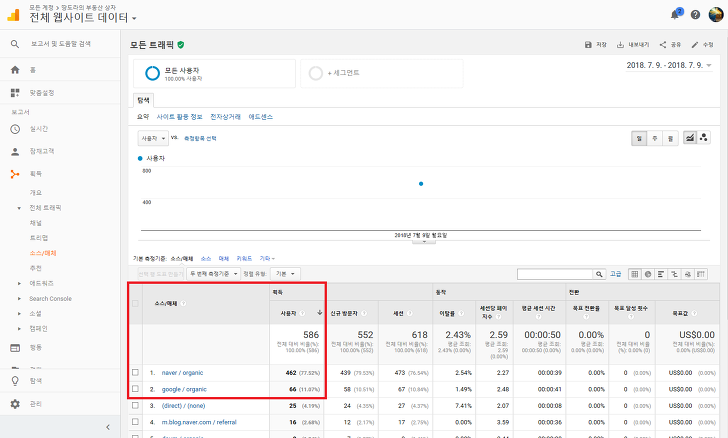Screen dimensions: 728x438
Task: Expand the 애드워즈 sidebar item
Action: tap(19, 283)
